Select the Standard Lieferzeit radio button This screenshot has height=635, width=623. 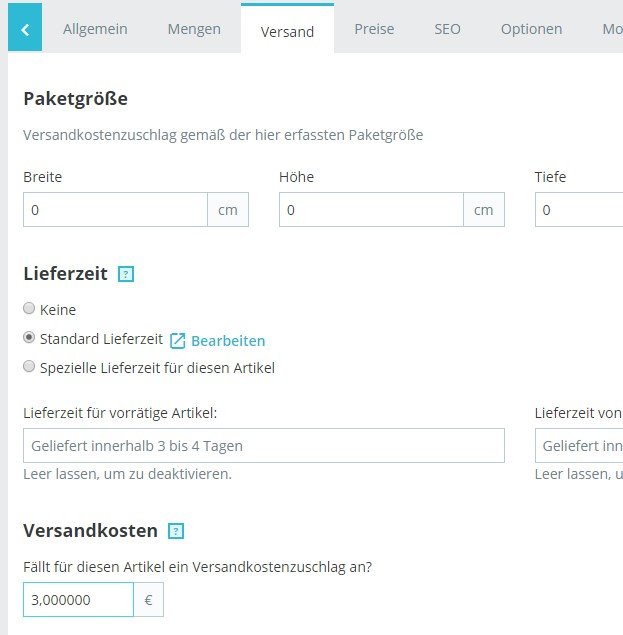pyautogui.click(x=29, y=338)
